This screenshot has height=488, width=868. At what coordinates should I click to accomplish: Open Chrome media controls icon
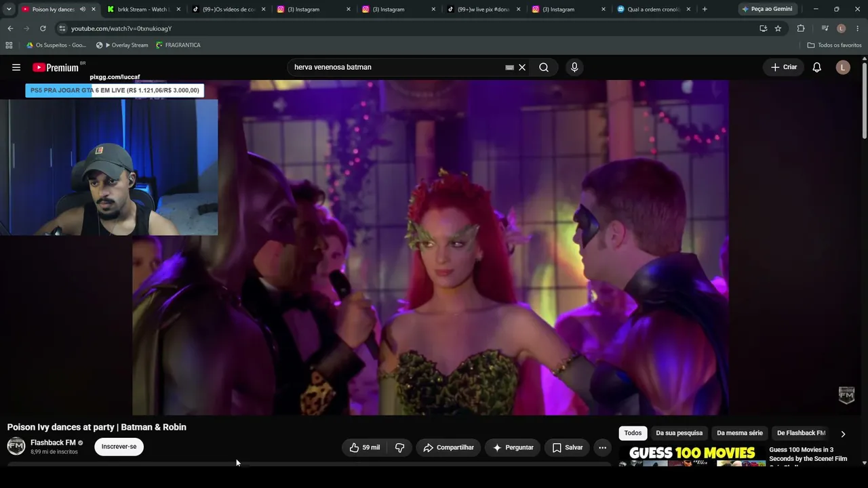click(825, 28)
